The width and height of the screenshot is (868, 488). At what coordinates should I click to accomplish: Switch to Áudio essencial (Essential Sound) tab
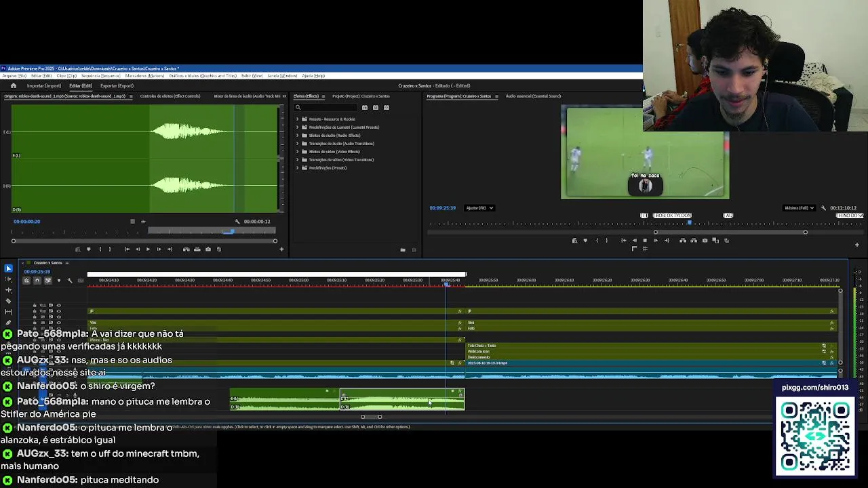533,96
